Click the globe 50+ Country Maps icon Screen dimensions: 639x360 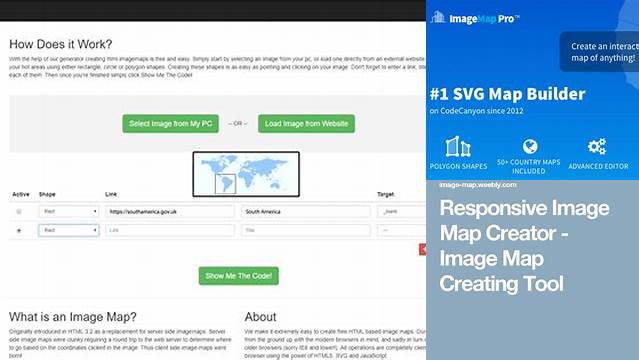(530, 146)
